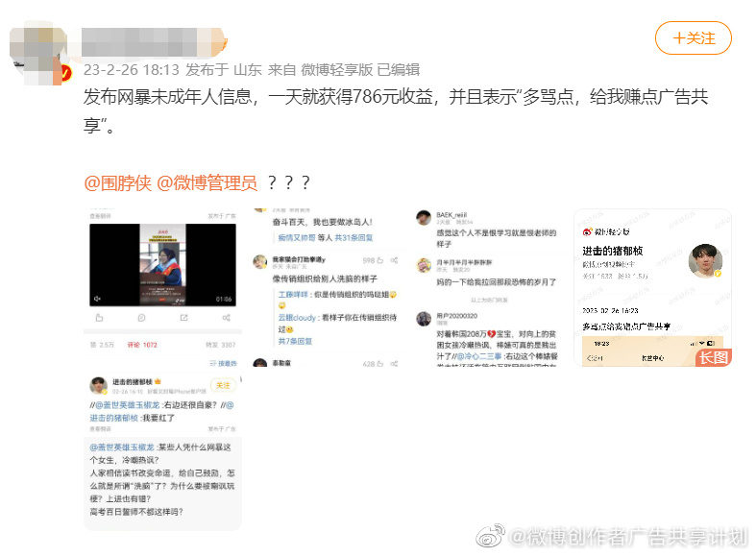Image resolution: width=756 pixels, height=556 pixels.
Task: Open the @微博管理员 mention link
Action: (207, 182)
